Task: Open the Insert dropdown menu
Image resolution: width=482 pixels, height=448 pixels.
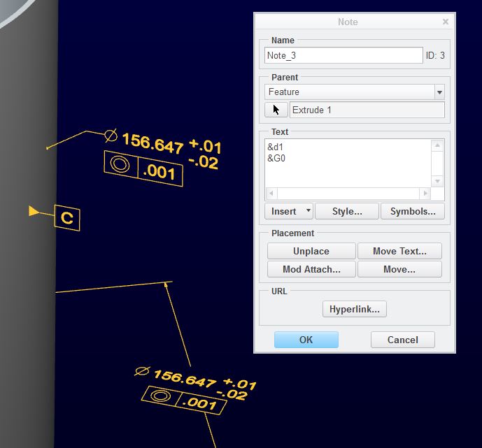Action: [x=289, y=211]
